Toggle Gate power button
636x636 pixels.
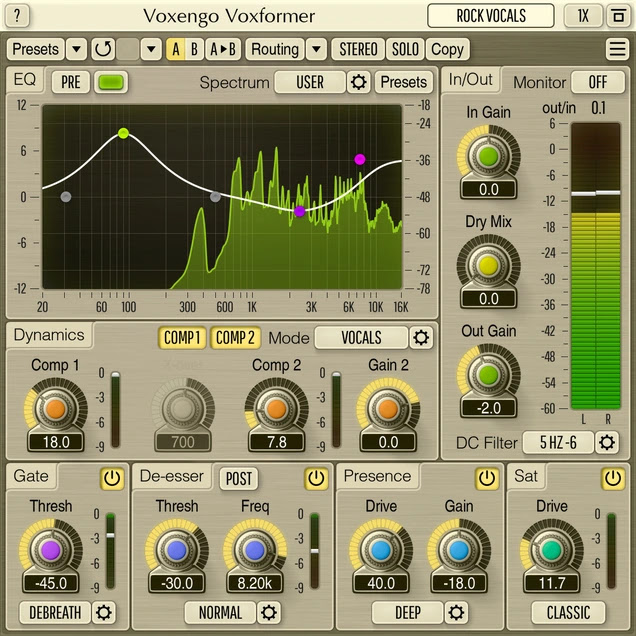pos(112,479)
